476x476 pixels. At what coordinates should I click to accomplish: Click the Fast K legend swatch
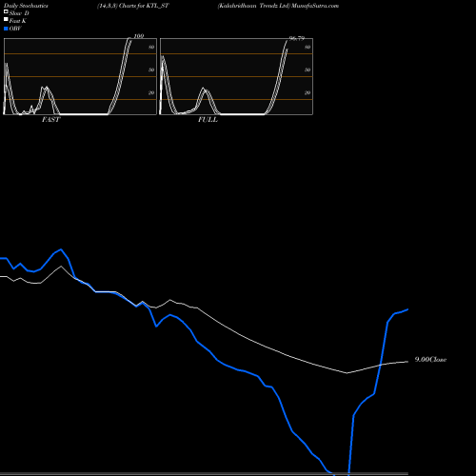[6, 20]
